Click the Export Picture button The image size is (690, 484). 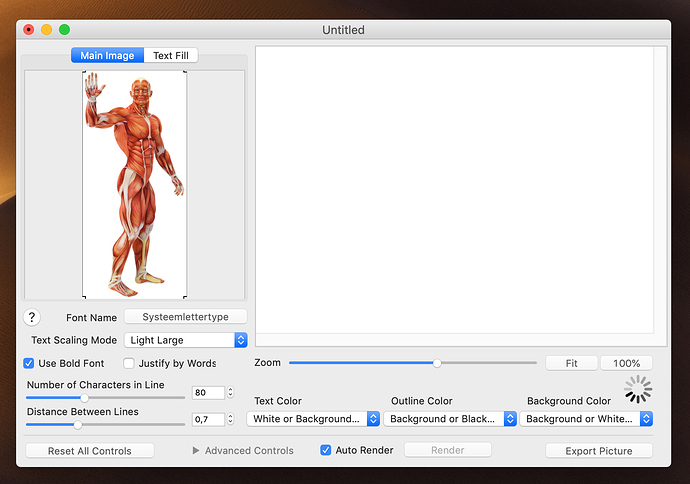[x=599, y=451]
